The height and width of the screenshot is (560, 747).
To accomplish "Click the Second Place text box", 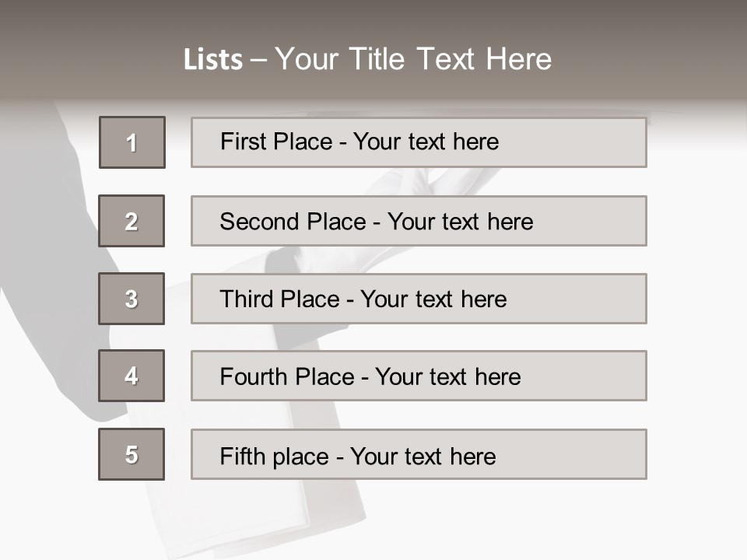I will [x=419, y=221].
